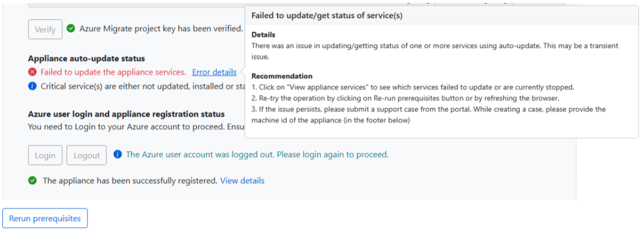644x234 pixels.
Task: Click red error icon beside failed update message
Action: click(x=33, y=72)
